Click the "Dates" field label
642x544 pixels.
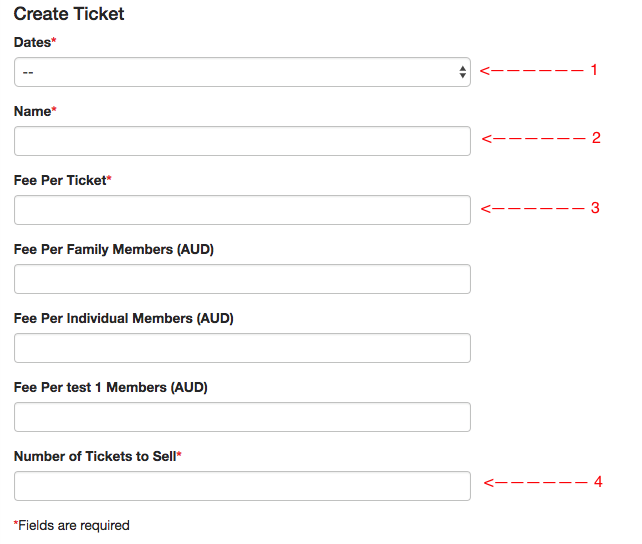32,42
